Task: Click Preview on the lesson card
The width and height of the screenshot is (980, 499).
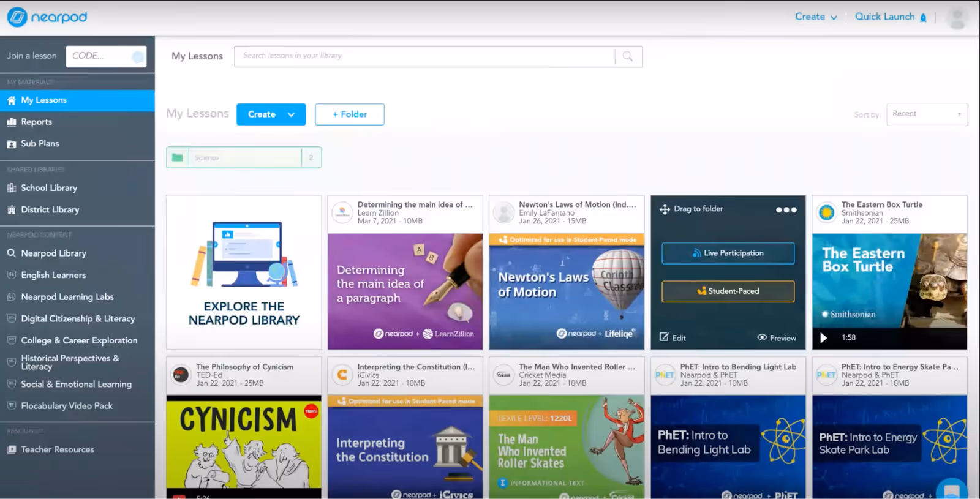Action: point(777,337)
